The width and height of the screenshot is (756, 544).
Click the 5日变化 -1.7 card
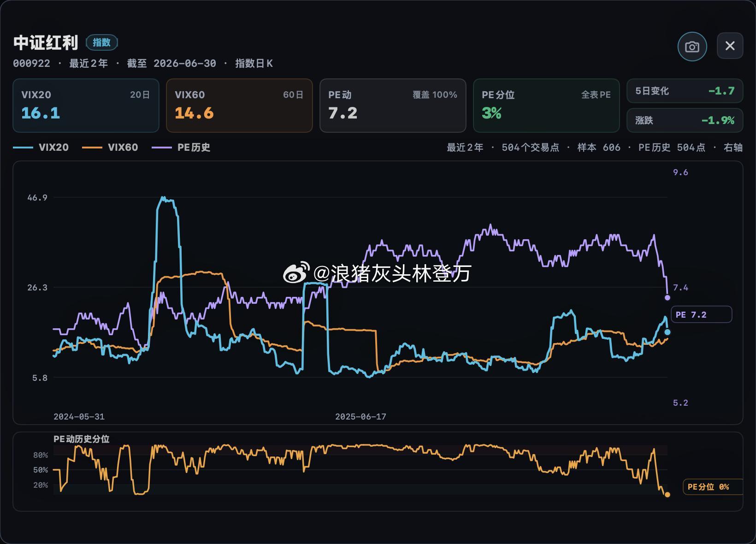(x=685, y=91)
